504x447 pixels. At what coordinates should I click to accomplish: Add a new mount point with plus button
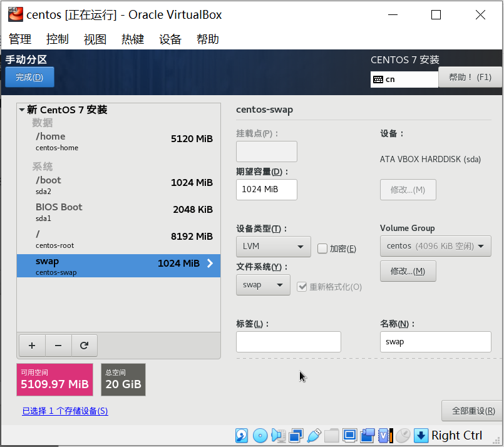tap(32, 346)
